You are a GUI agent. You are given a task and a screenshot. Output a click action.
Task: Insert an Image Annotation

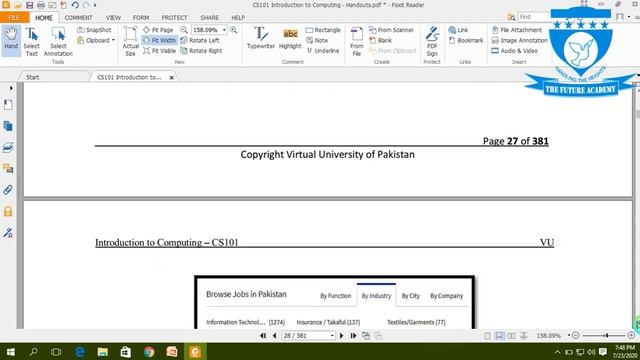pos(519,40)
